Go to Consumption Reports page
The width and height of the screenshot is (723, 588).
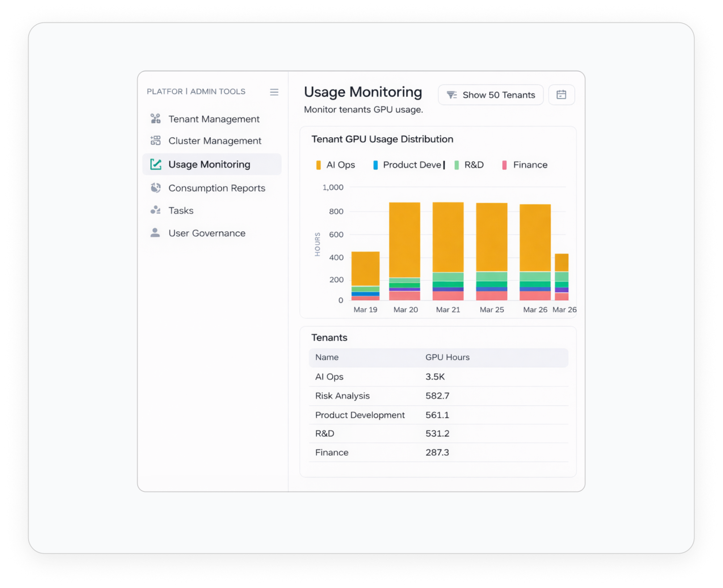[217, 188]
